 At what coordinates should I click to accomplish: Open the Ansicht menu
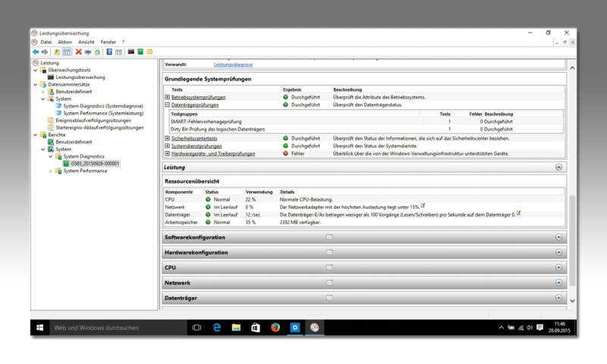86,42
